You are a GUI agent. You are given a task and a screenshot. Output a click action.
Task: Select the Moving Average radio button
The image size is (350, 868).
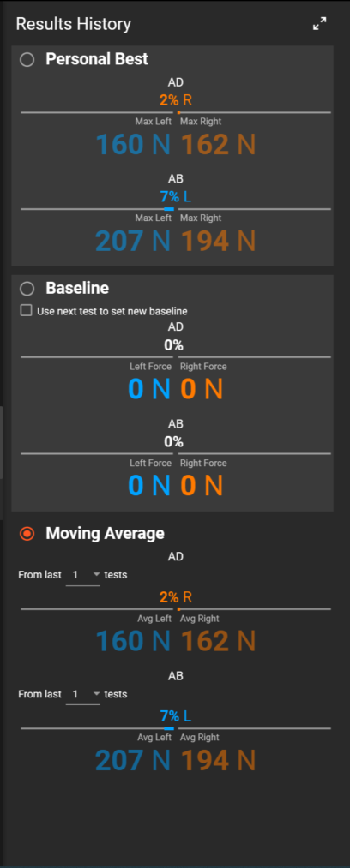click(x=27, y=533)
